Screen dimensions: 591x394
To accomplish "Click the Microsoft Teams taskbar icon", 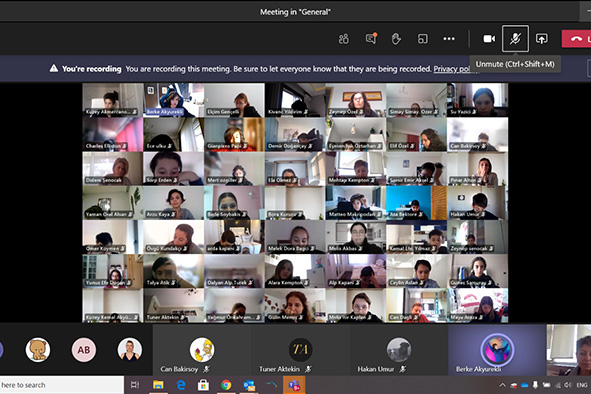I will tap(294, 385).
